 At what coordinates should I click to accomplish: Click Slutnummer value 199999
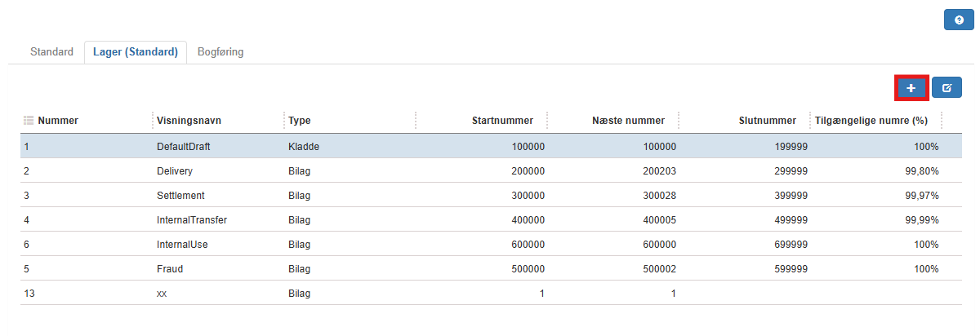point(791,147)
